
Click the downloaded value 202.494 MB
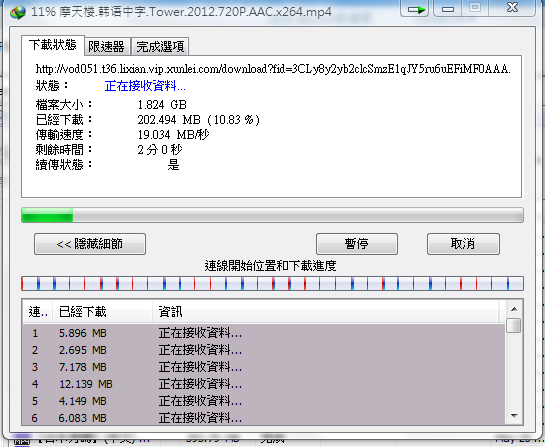169,120
